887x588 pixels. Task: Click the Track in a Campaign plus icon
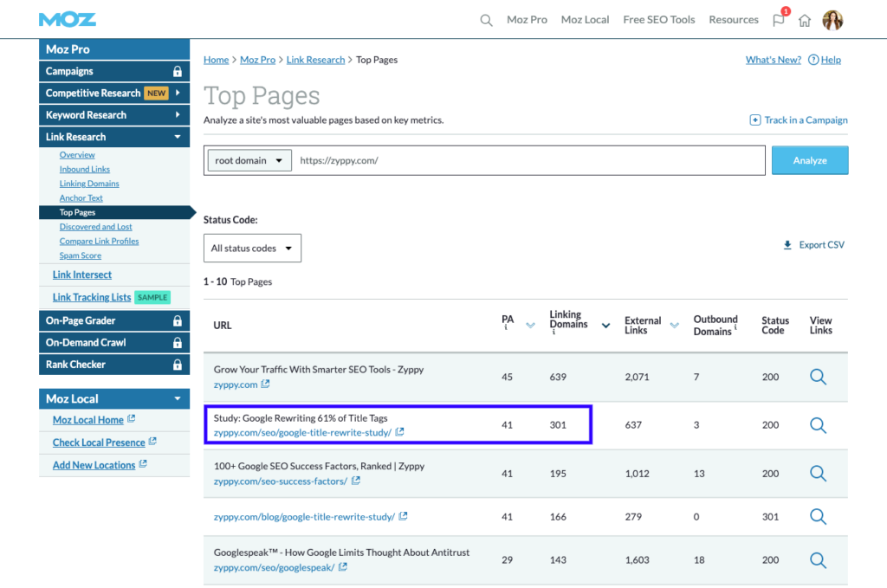click(754, 120)
